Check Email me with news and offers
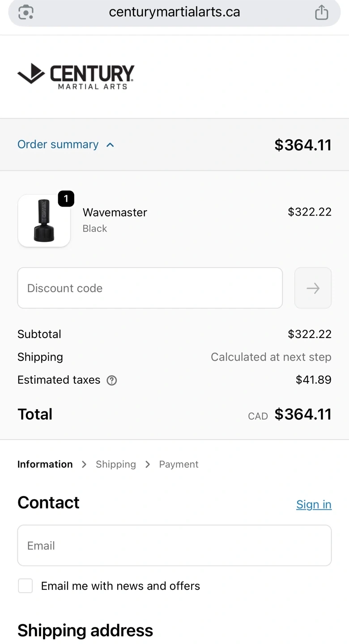The image size is (349, 644). (26, 585)
